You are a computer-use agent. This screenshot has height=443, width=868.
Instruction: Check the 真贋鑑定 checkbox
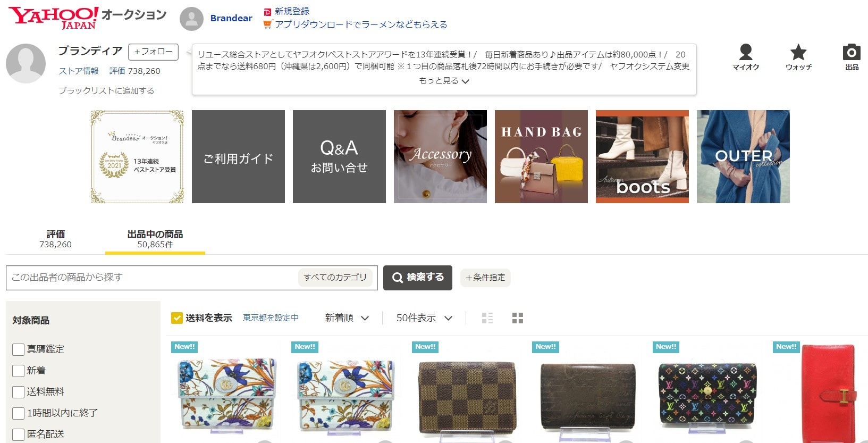18,349
